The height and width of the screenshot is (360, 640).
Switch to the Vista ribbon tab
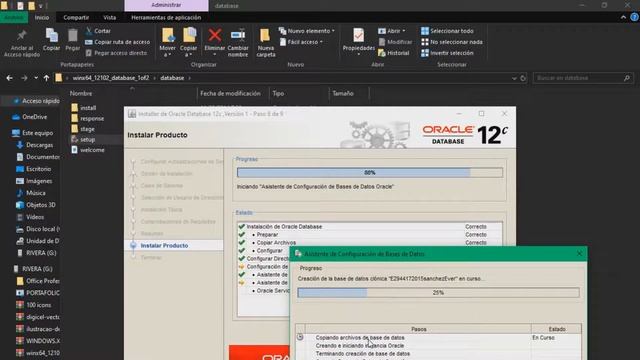pos(109,18)
